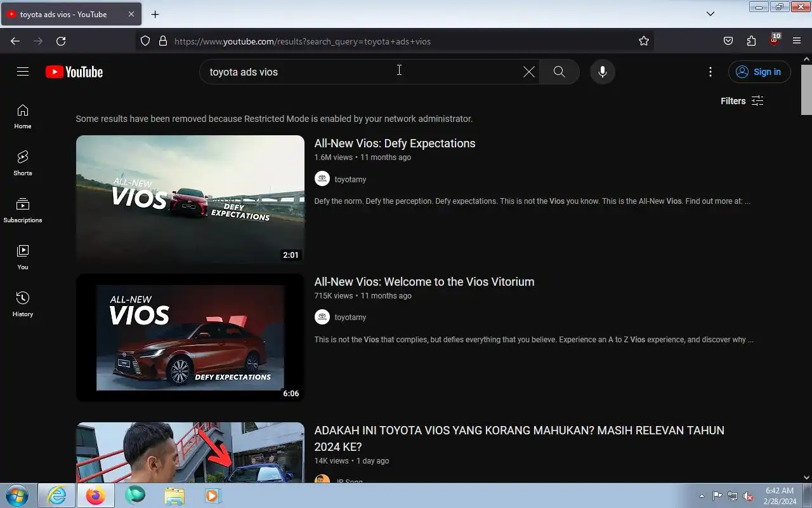Open the You section in sidebar
Viewport: 812px width, 508px height.
click(x=23, y=257)
